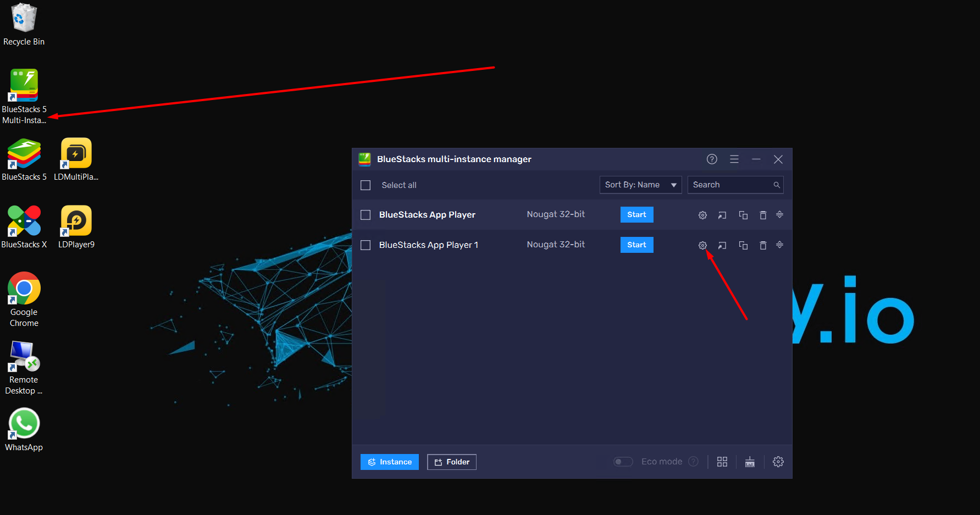The width and height of the screenshot is (980, 515).
Task: Start the BlueStacks App Player instance
Action: 636,214
